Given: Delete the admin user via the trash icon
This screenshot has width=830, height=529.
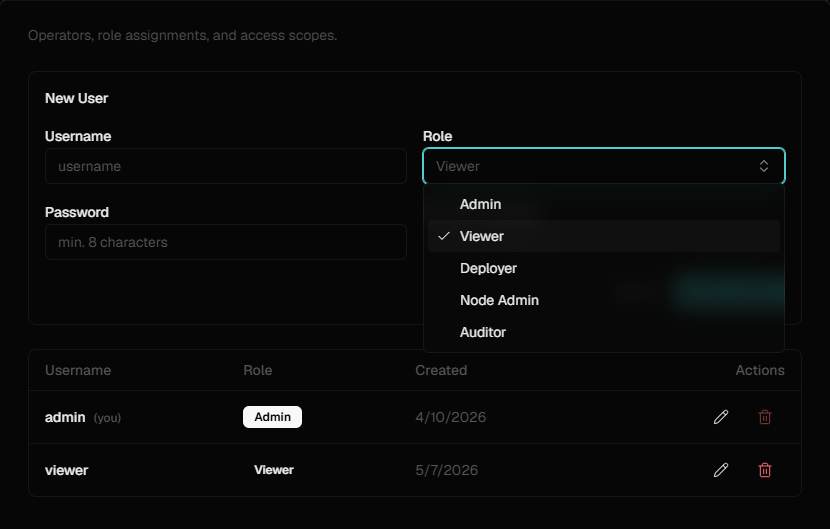Looking at the screenshot, I should point(765,417).
